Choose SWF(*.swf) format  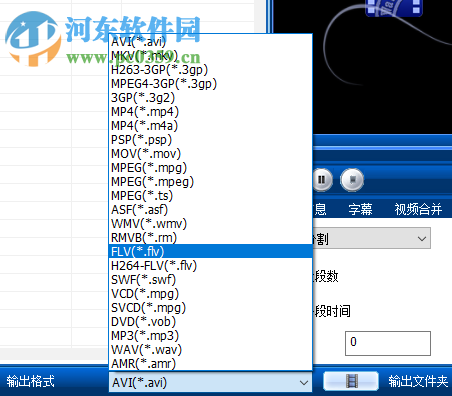pyautogui.click(x=210, y=280)
